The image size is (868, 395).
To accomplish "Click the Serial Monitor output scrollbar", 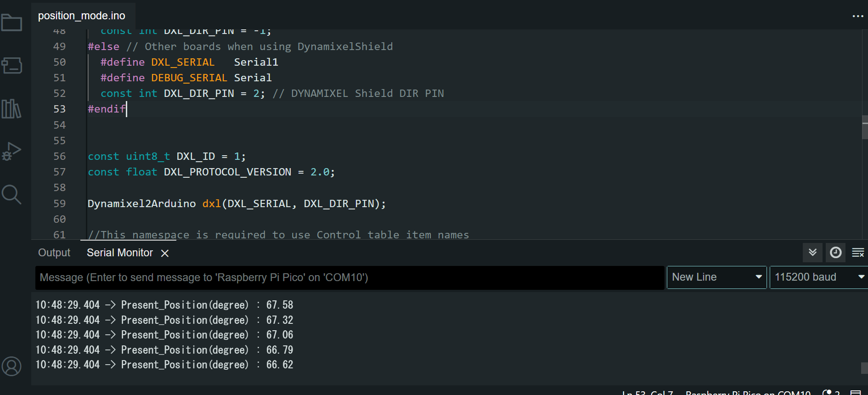I will click(864, 368).
